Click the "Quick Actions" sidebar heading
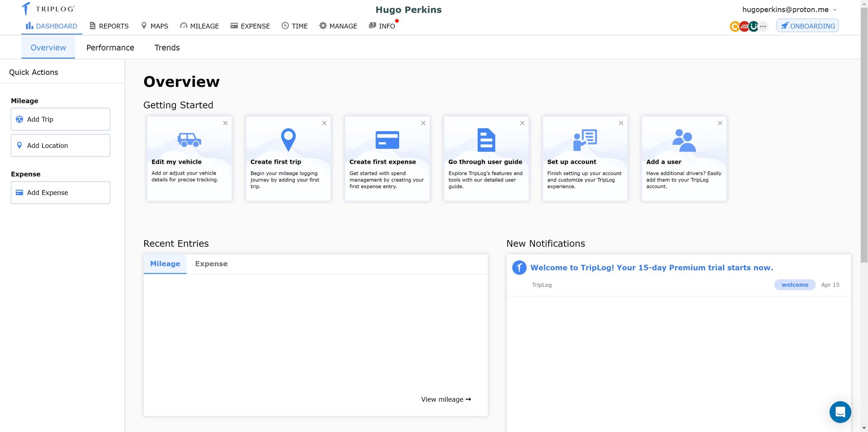This screenshot has height=432, width=868. pos(33,72)
